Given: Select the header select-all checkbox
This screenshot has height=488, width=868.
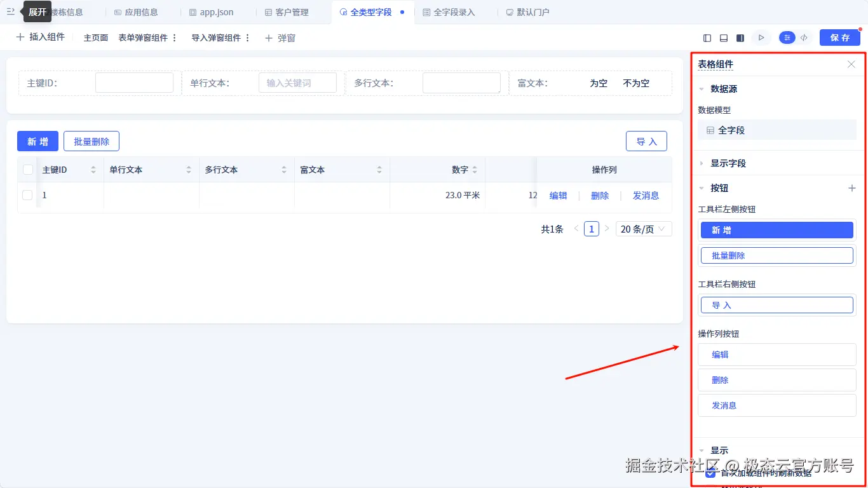Looking at the screenshot, I should [x=28, y=170].
